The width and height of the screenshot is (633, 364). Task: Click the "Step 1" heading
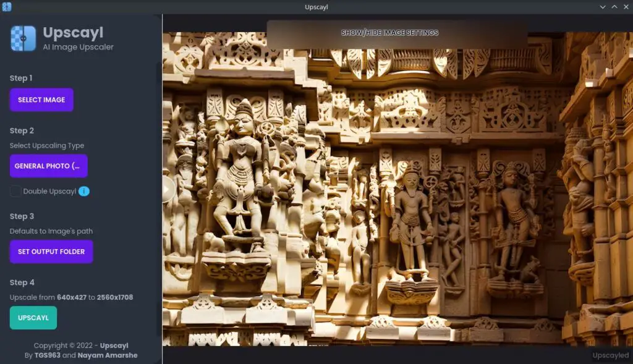(21, 78)
